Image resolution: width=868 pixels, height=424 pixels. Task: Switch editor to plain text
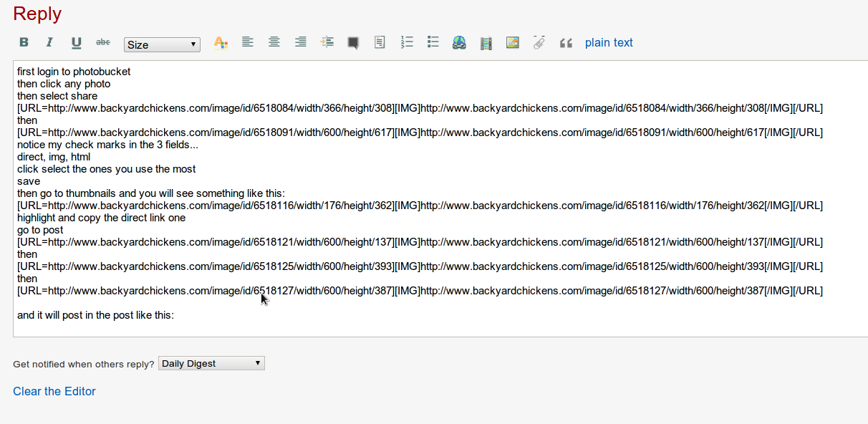click(x=609, y=42)
